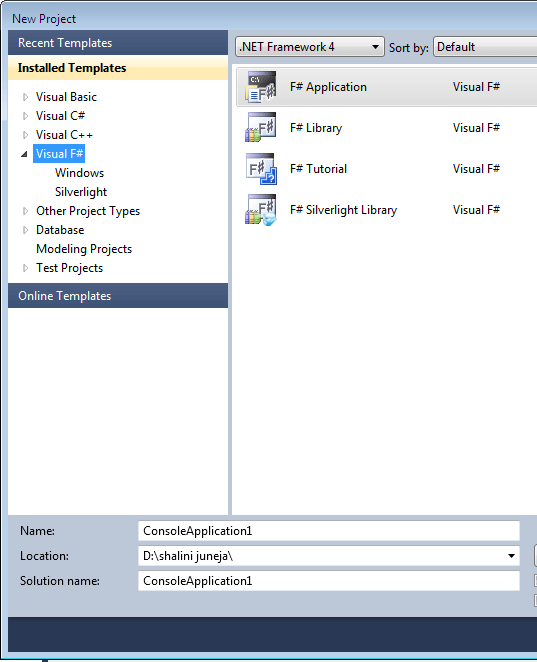Viewport: 537px width, 662px height.
Task: Select the F# Application template icon
Action: click(x=261, y=87)
